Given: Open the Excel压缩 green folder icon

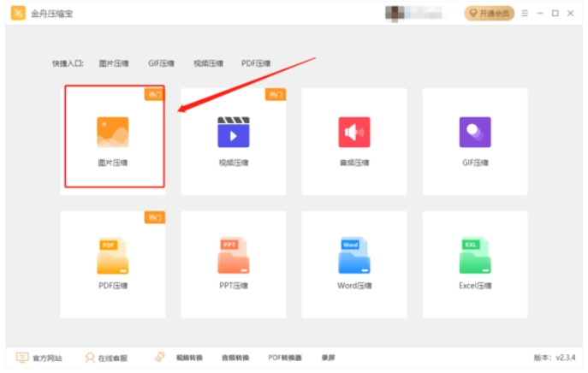Looking at the screenshot, I should click(475, 256).
